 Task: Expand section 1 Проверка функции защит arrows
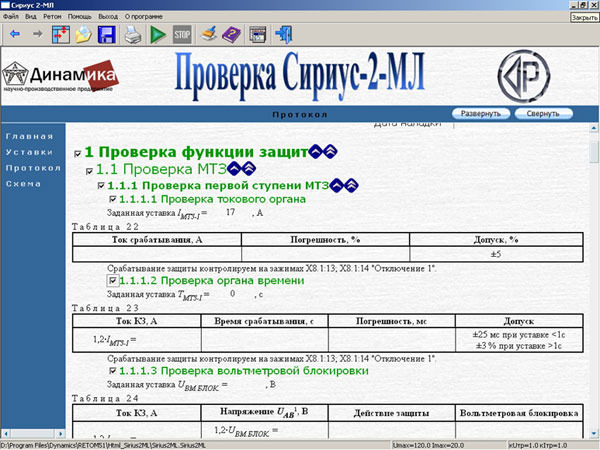pyautogui.click(x=329, y=151)
